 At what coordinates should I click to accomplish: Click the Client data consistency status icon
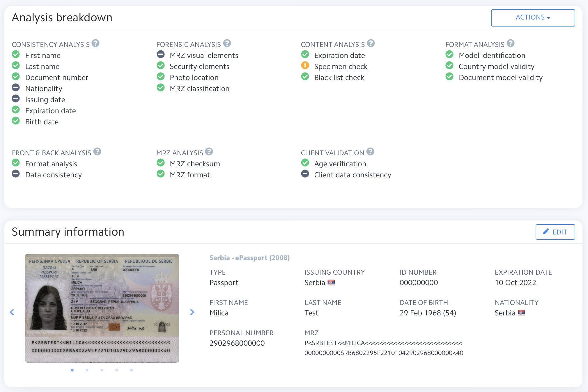(x=305, y=174)
